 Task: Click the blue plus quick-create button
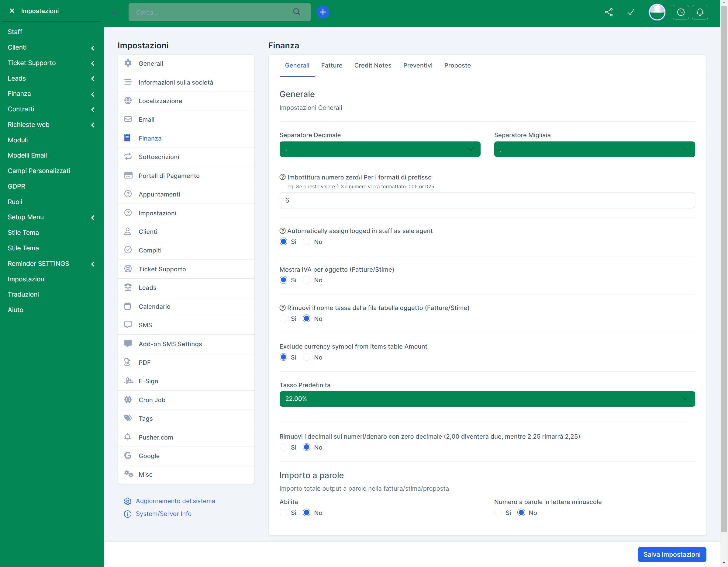pos(322,12)
